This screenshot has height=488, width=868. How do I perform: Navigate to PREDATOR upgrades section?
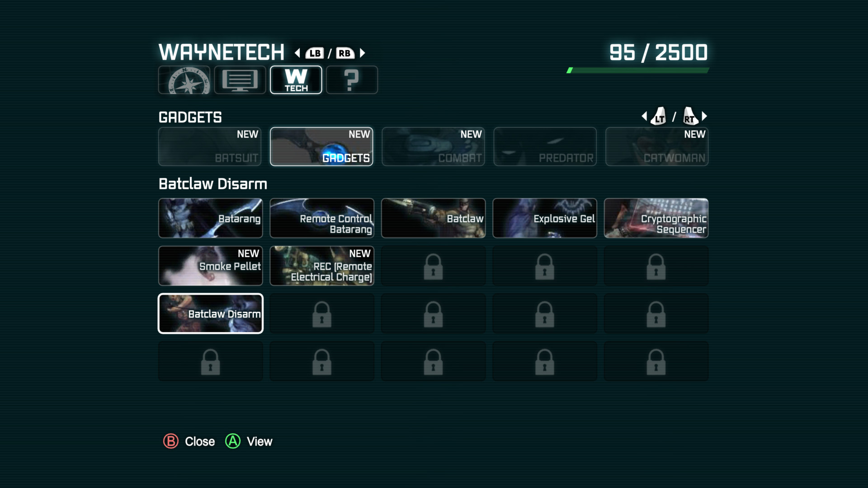[x=544, y=146]
